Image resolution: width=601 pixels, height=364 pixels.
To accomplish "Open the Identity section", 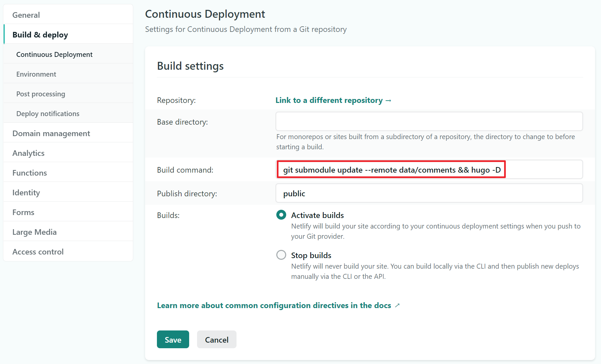I will [68, 192].
